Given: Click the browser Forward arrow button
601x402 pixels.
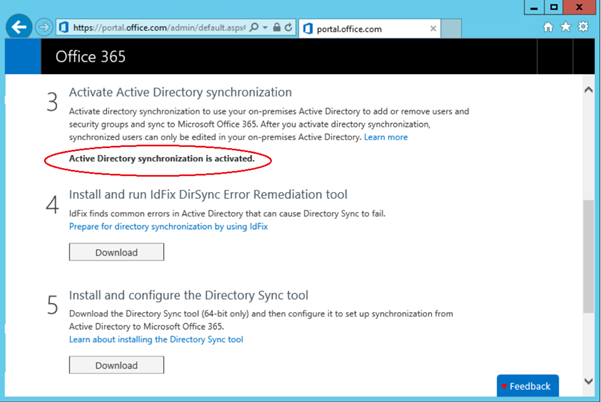Looking at the screenshot, I should [44, 27].
